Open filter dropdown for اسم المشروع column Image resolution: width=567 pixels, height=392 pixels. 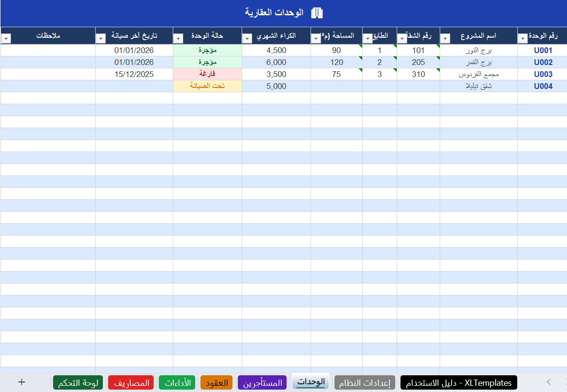click(x=445, y=38)
